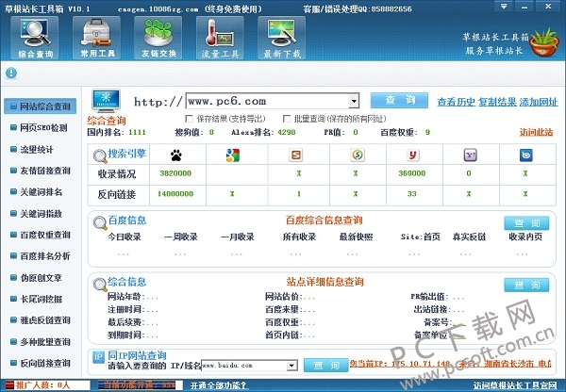
Task: Open the 最新下载 monitor section
Action: click(x=281, y=38)
